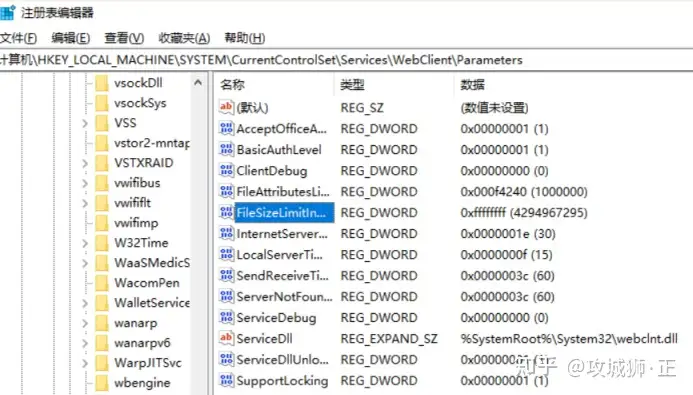693x395 pixels.
Task: Click the DWORD icon of ClientDebug
Action: (x=226, y=171)
